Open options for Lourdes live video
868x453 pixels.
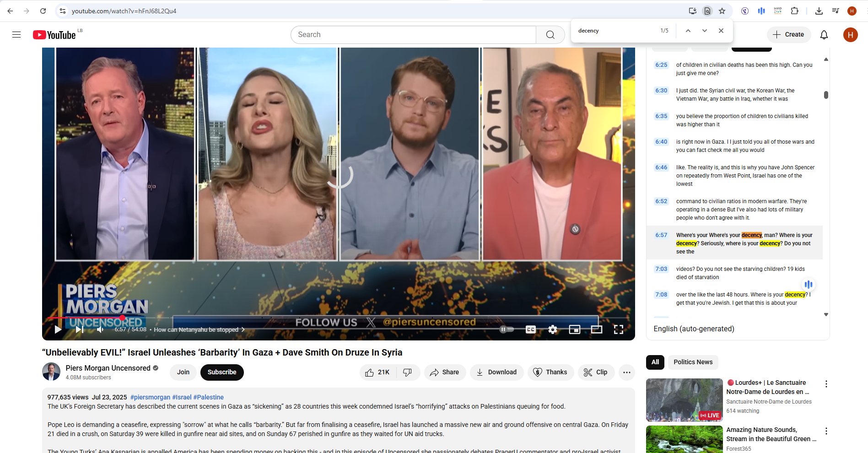coord(826,384)
